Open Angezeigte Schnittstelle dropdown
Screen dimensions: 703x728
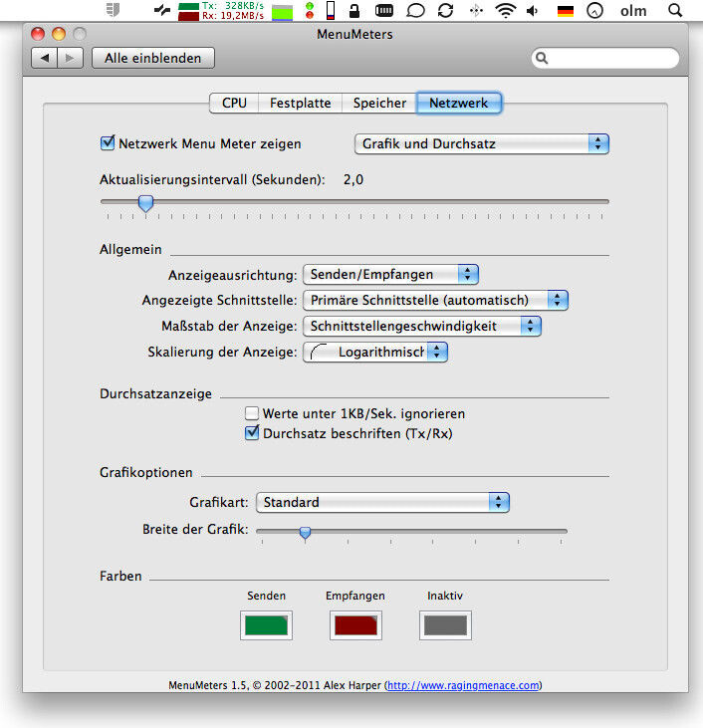435,301
